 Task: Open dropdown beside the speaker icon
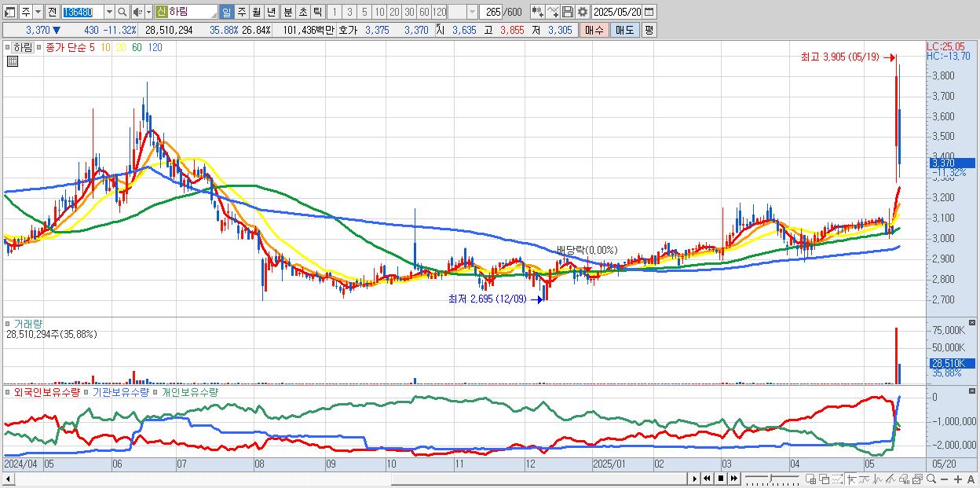pos(148,12)
